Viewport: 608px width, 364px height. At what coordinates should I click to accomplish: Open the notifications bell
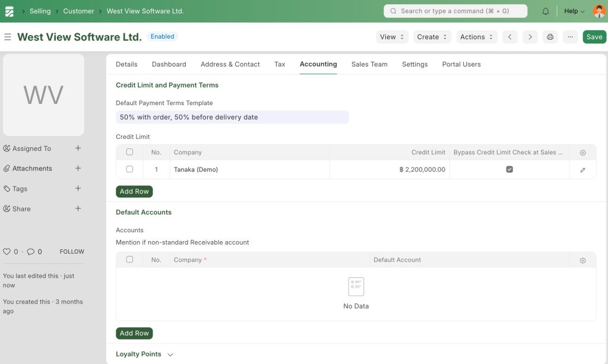(x=546, y=11)
